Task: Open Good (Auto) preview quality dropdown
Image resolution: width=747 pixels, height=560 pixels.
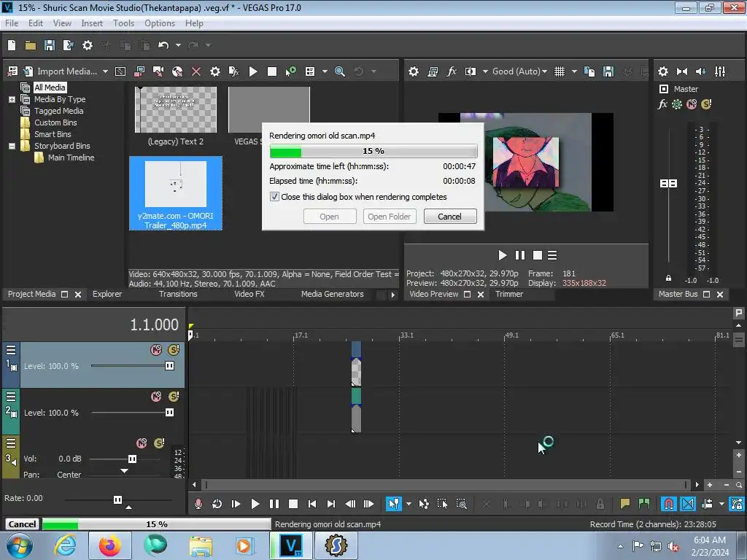Action: pyautogui.click(x=519, y=71)
